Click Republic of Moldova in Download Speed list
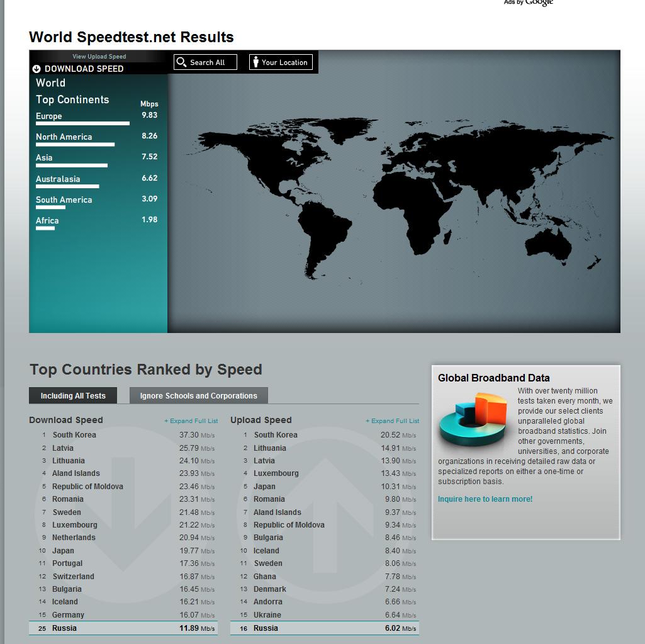 87,487
